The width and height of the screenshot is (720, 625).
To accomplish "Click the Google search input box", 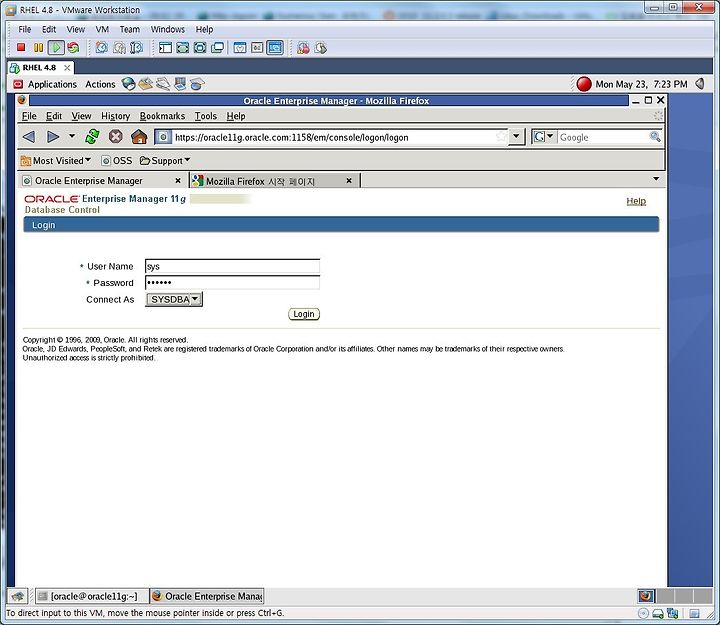I will pyautogui.click(x=603, y=137).
